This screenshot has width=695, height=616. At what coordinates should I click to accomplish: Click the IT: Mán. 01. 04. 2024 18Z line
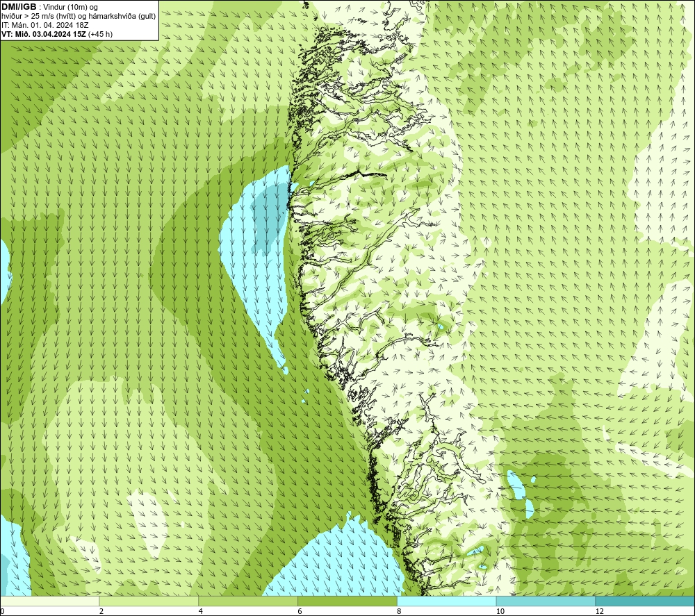[x=44, y=25]
